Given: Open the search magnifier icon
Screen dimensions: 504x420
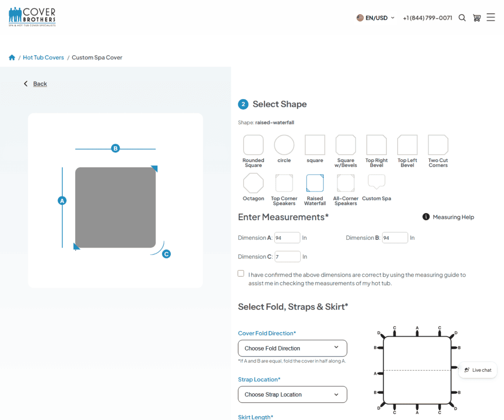Looking at the screenshot, I should tap(462, 18).
